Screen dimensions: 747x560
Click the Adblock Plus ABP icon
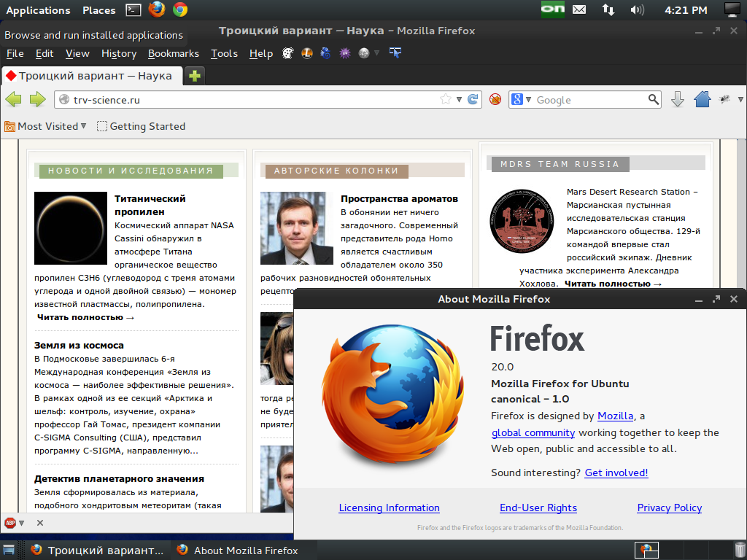(x=10, y=523)
